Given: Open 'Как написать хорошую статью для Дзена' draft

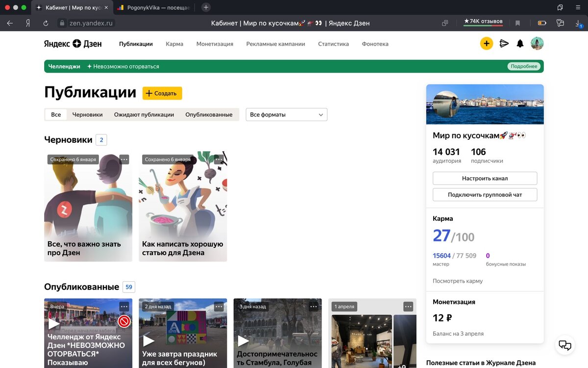Looking at the screenshot, I should point(183,206).
